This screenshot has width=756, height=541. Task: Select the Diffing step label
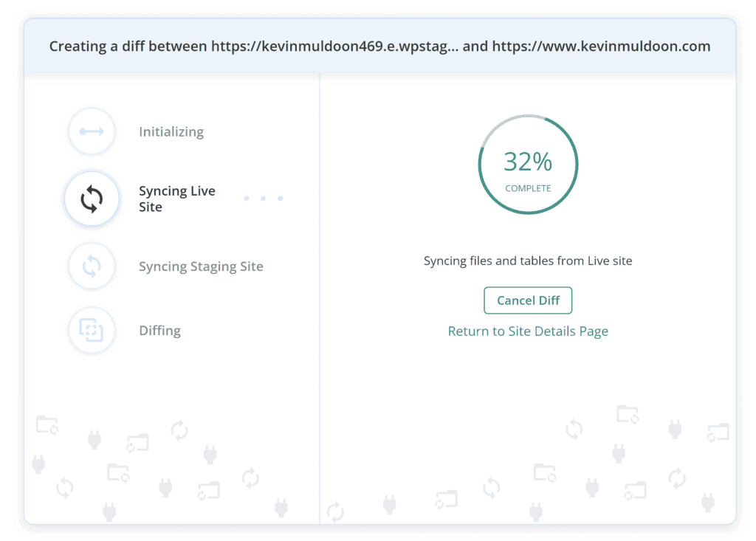tap(159, 331)
